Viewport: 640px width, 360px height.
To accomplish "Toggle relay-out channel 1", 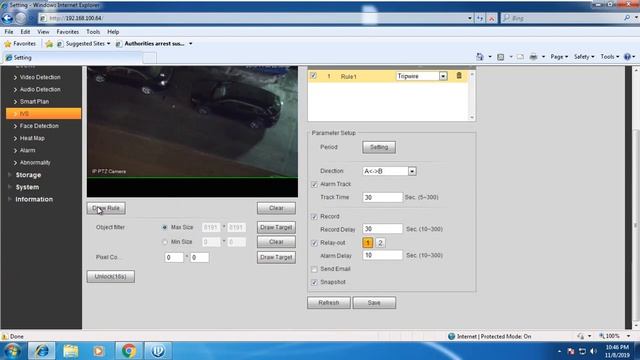I will click(x=367, y=243).
